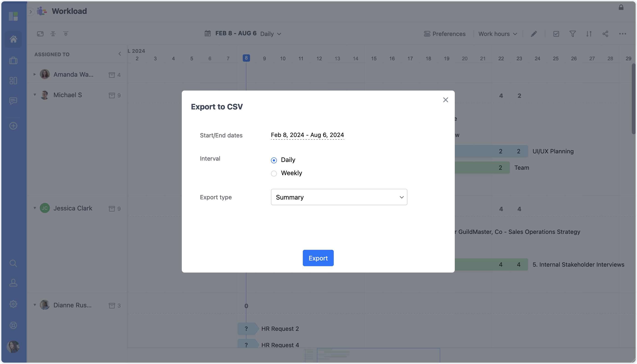Click the plus add icon in sidebar
Image resolution: width=637 pixels, height=364 pixels.
tap(13, 126)
